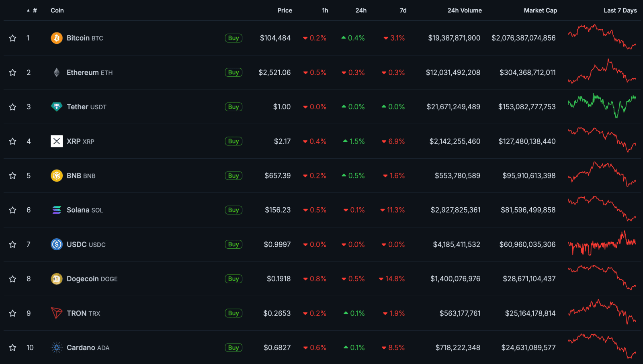This screenshot has height=364, width=643.
Task: Buy Ethereum using Buy button
Action: (233, 72)
